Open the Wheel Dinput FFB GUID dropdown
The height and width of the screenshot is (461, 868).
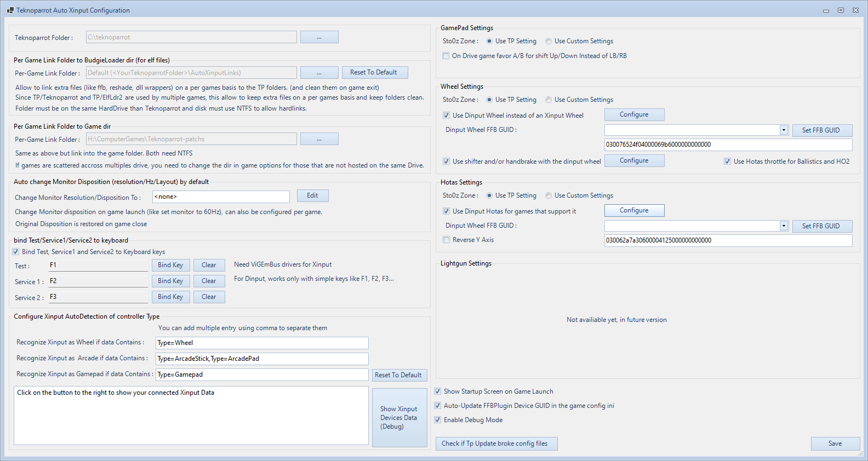(x=784, y=130)
